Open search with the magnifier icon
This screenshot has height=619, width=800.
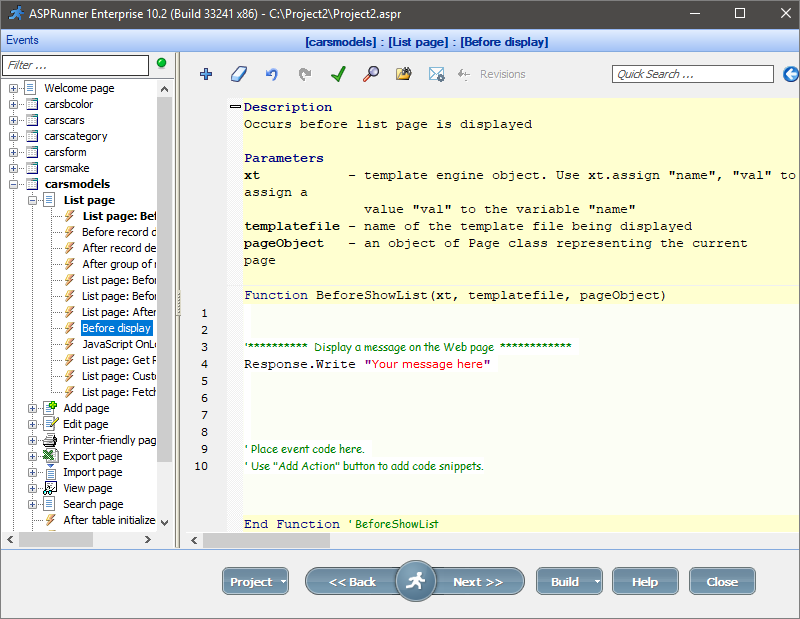370,74
